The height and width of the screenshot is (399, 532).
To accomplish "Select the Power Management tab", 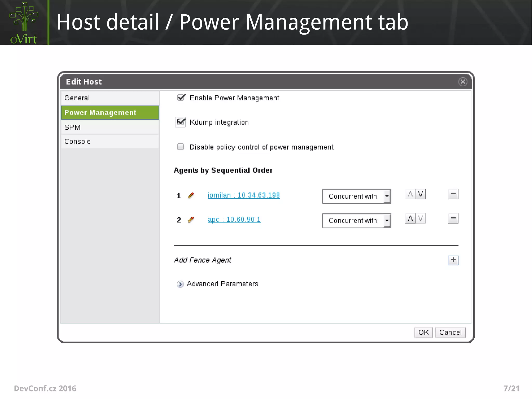I will click(110, 113).
